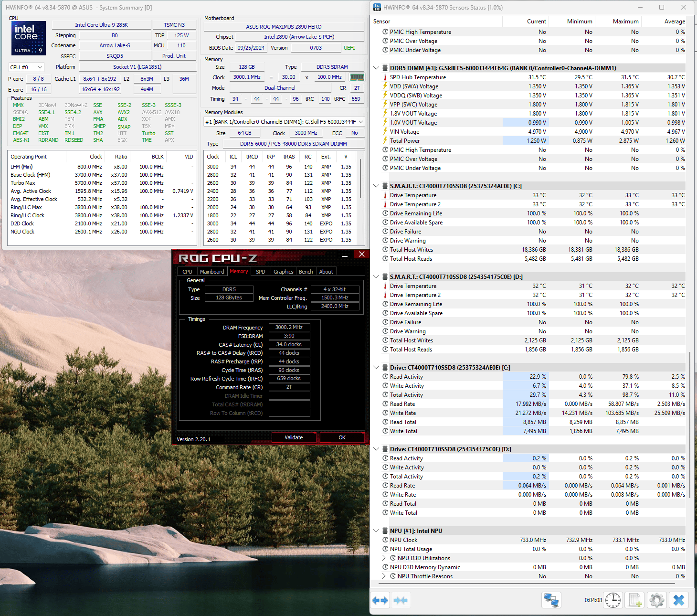Click the drive icon in S.M.A.R.T. [D:] header
Screen dimensions: 697x616
pos(385,277)
